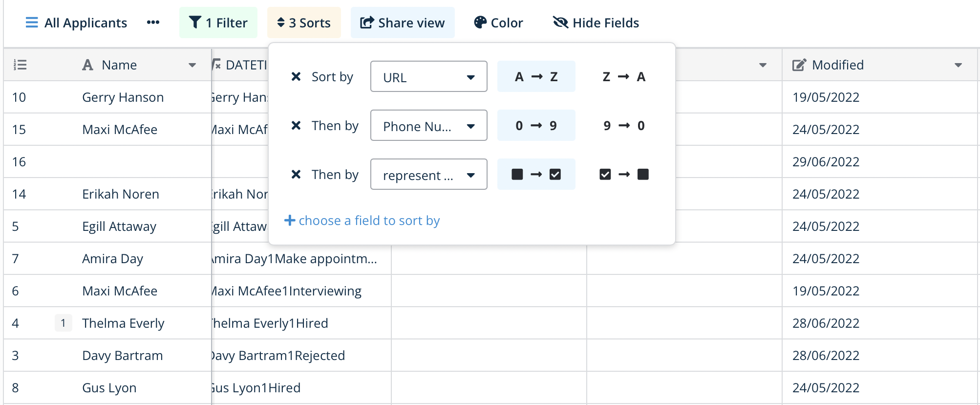Image resolution: width=980 pixels, height=405 pixels.
Task: Open the Hide Fields panel
Action: 596,22
